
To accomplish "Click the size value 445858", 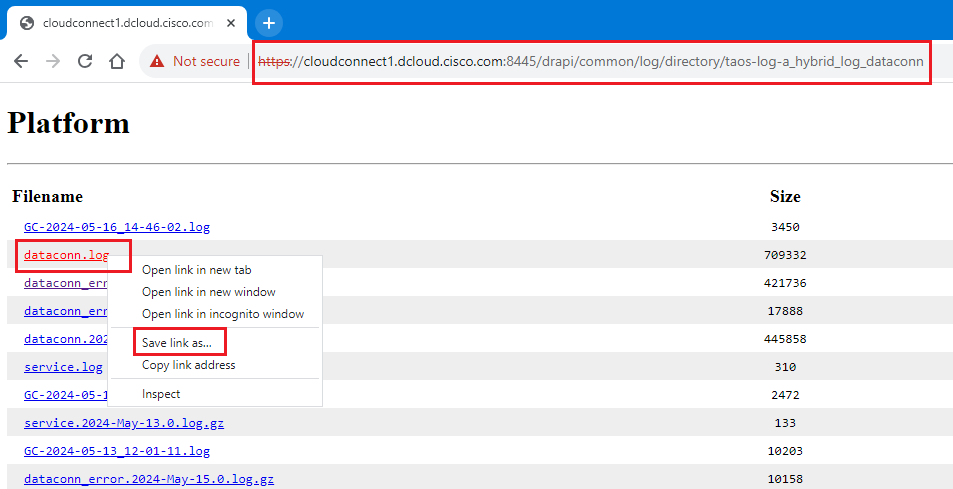I will [x=785, y=339].
